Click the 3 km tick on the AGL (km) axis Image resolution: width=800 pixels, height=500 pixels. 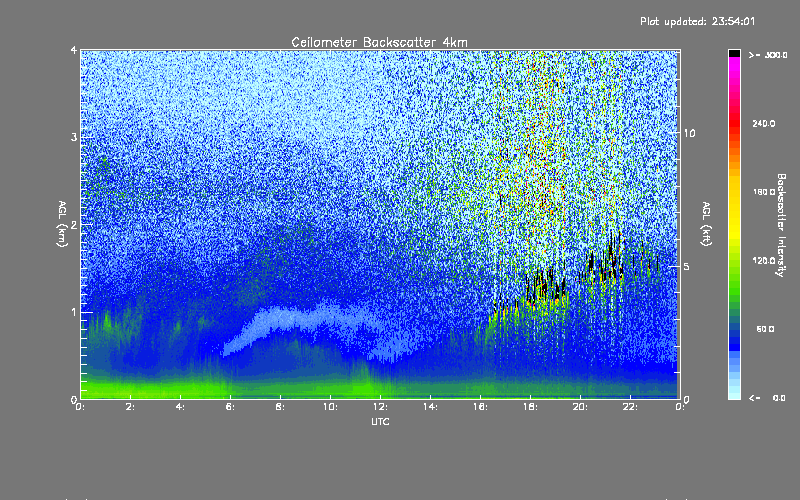coord(74,137)
